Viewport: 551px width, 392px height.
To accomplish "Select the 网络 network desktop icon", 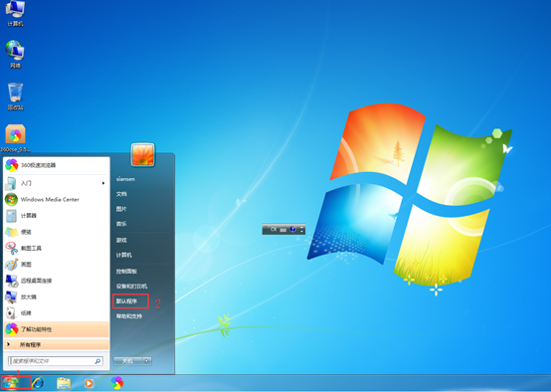I will click(15, 55).
